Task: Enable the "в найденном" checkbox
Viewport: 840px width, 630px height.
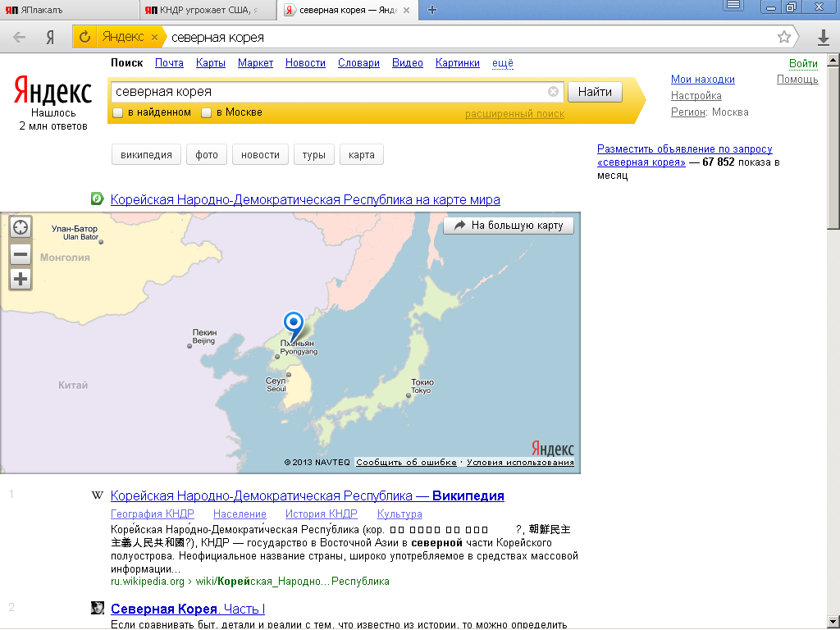Action: pyautogui.click(x=118, y=112)
